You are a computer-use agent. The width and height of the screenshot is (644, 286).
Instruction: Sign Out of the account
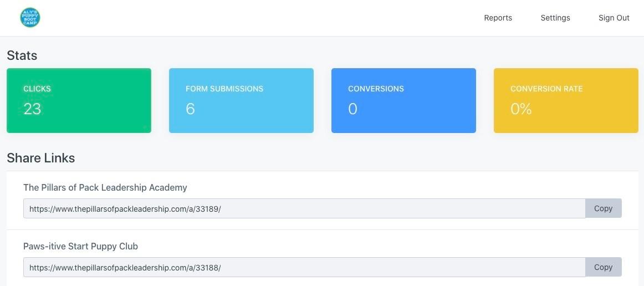[x=614, y=18]
